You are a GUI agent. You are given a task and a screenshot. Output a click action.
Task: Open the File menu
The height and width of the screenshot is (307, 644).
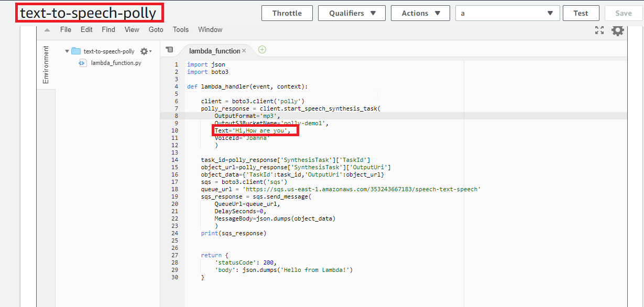[66, 30]
